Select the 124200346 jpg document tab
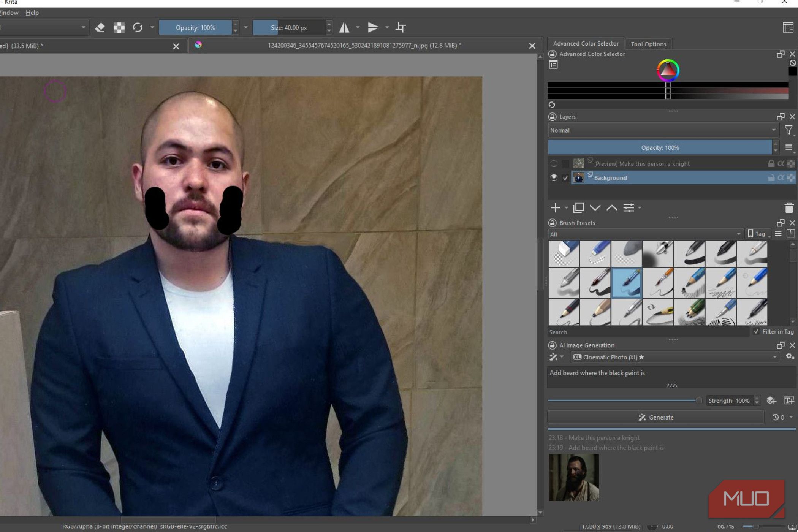This screenshot has height=532, width=798. pos(364,46)
